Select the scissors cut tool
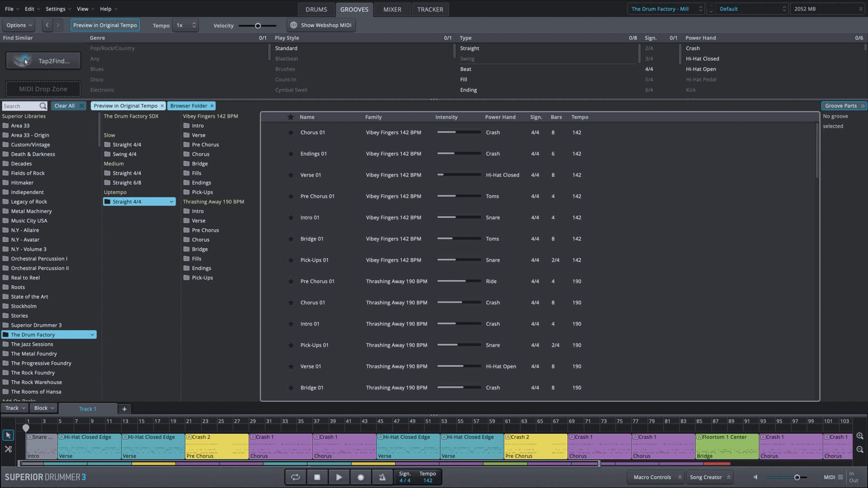Viewport: 868px width, 488px height. pos(8,449)
